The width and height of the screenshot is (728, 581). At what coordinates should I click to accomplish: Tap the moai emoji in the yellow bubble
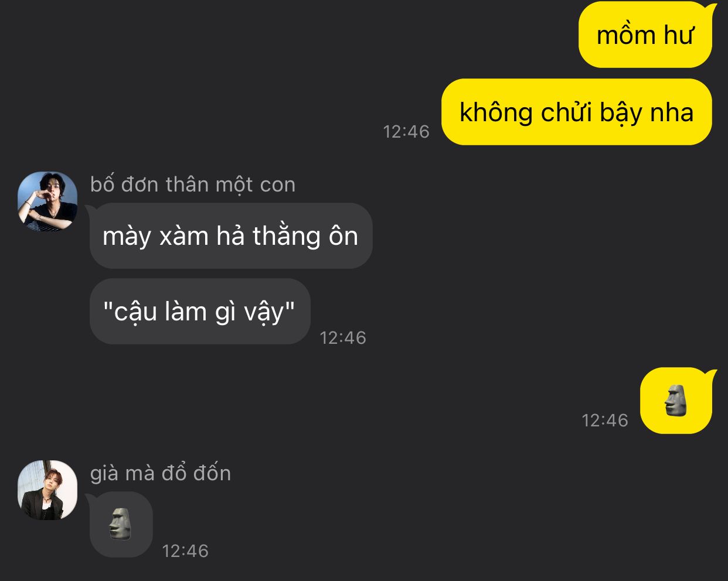click(x=676, y=401)
